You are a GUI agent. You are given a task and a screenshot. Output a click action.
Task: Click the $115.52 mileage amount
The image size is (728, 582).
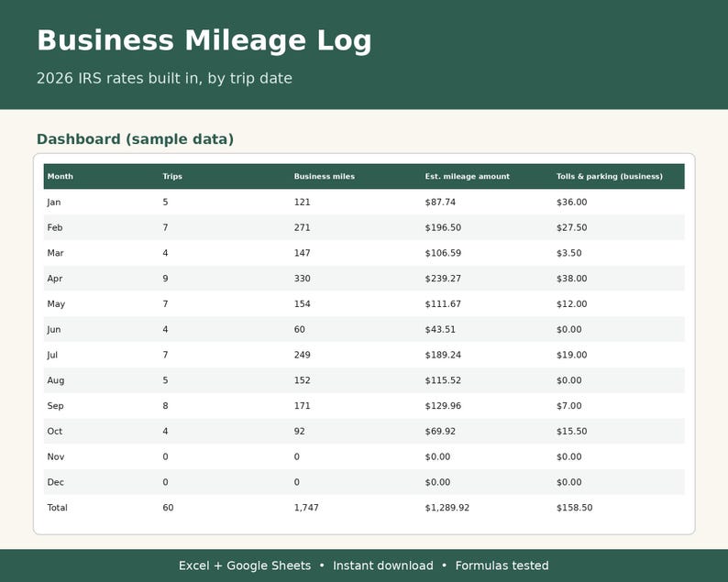pos(443,380)
